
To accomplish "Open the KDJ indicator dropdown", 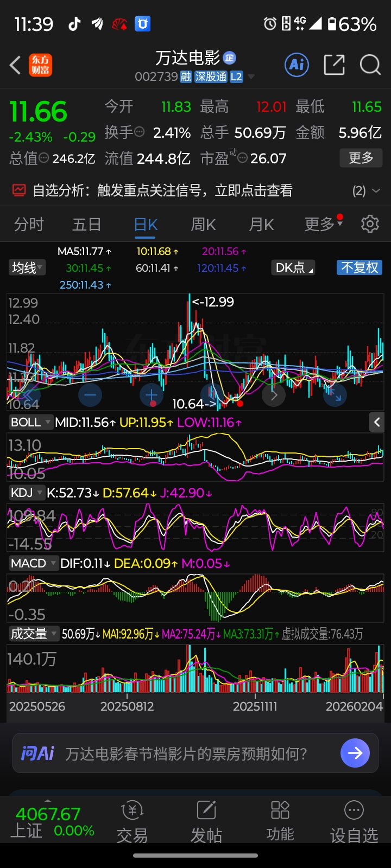I will pyautogui.click(x=27, y=493).
